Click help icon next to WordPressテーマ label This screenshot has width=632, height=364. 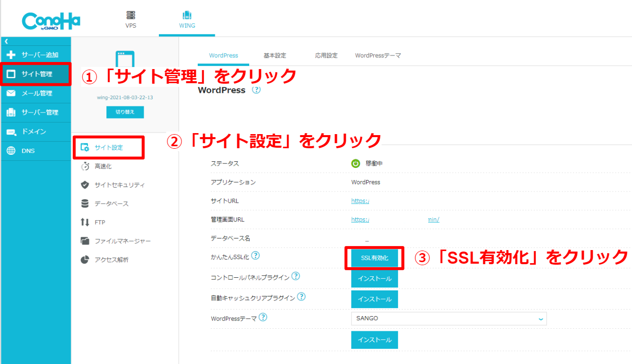(x=263, y=318)
